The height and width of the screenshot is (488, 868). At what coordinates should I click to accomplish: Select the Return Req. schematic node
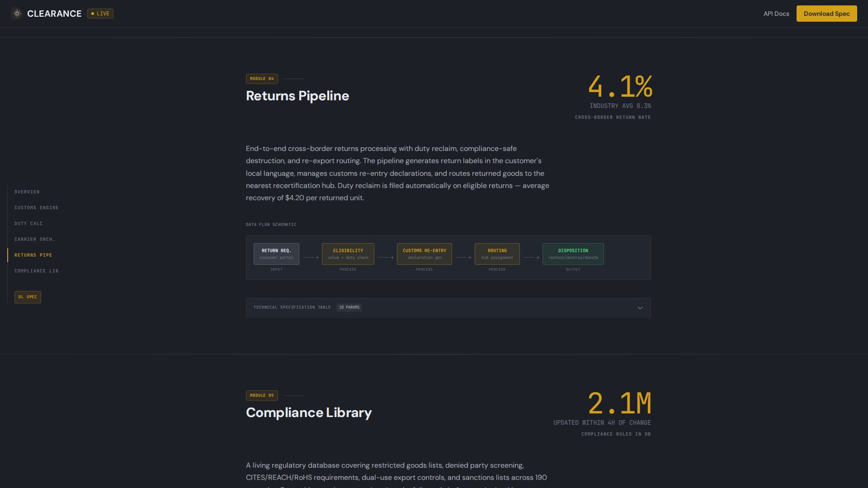pyautogui.click(x=276, y=254)
